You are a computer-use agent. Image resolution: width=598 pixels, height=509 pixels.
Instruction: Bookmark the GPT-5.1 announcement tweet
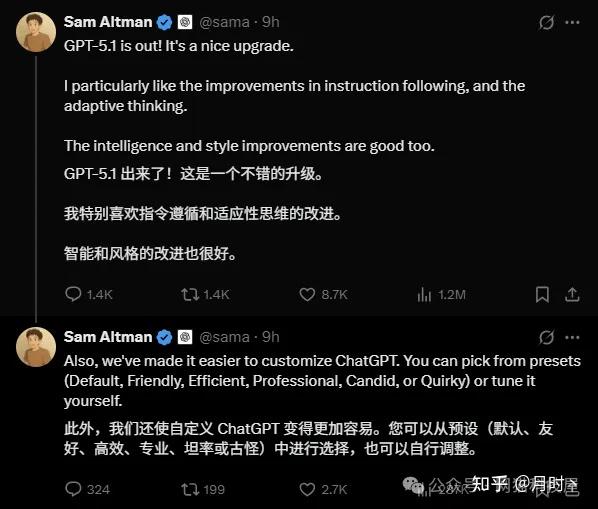tap(542, 294)
